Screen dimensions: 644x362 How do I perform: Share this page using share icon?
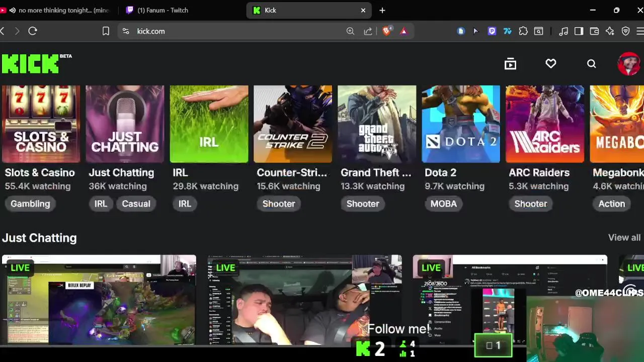coord(368,31)
